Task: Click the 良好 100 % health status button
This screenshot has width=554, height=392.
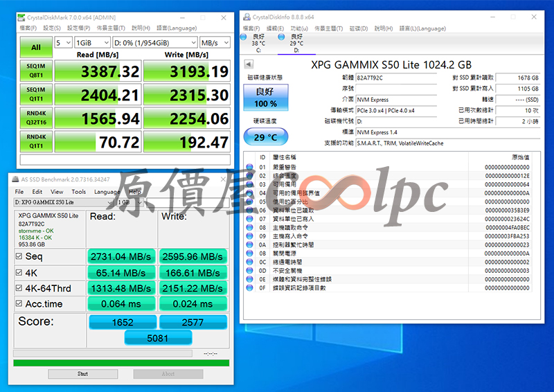Action: 266,98
